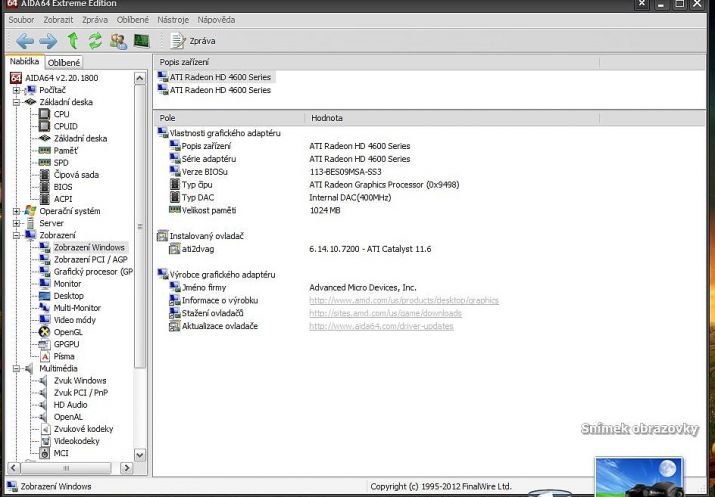This screenshot has height=497, width=715.
Task: Click tree scrollbar up arrow
Action: tap(140, 78)
